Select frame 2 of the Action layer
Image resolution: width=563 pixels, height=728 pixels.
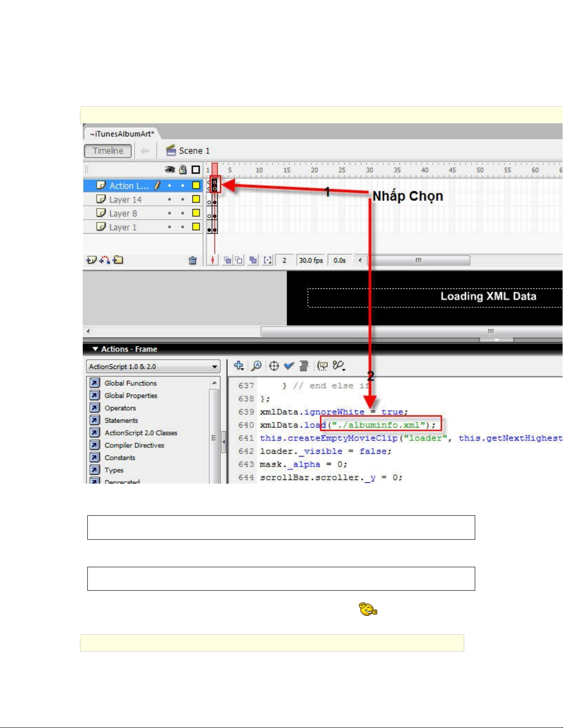point(215,186)
